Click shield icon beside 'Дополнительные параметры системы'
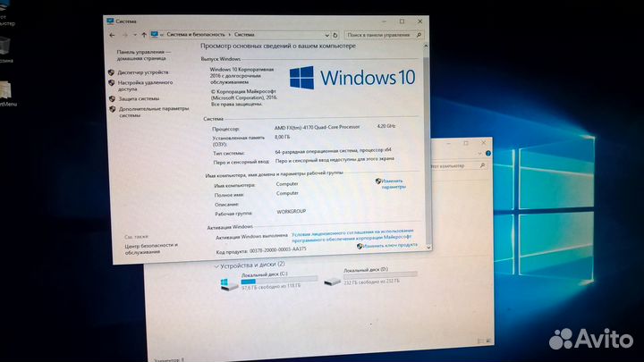Image resolution: width=644 pixels, height=362 pixels. [113, 109]
